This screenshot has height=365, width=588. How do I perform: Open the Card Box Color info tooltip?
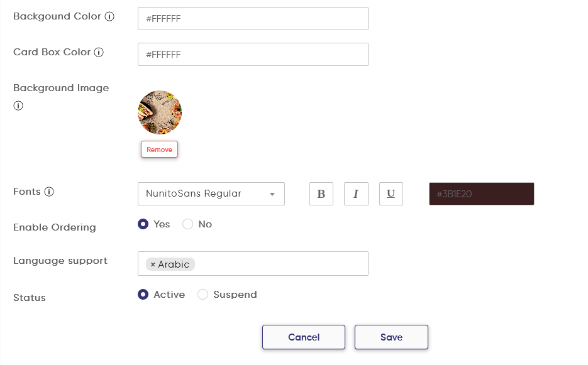click(x=99, y=52)
